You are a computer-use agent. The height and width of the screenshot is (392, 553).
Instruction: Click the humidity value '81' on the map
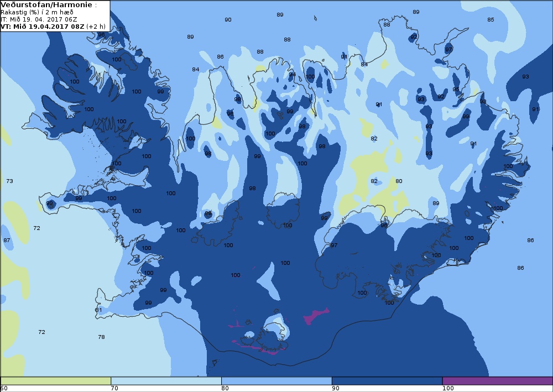click(98, 310)
